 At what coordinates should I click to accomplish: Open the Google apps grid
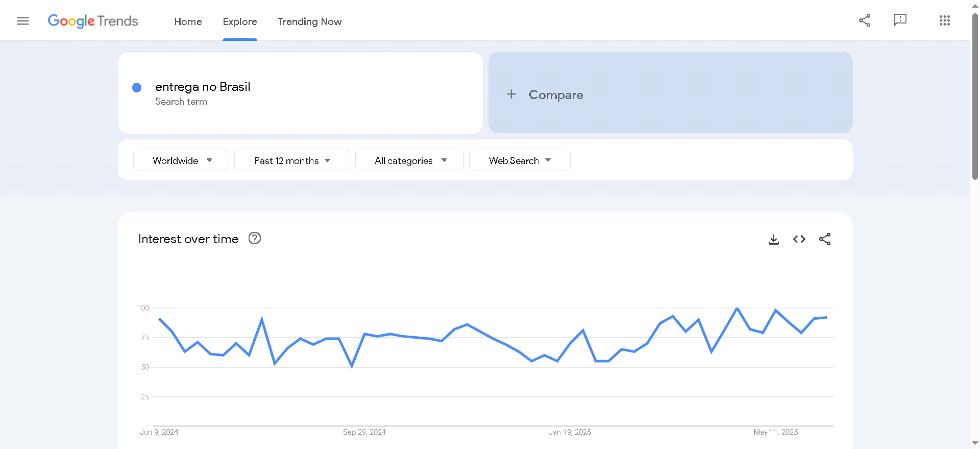tap(944, 20)
